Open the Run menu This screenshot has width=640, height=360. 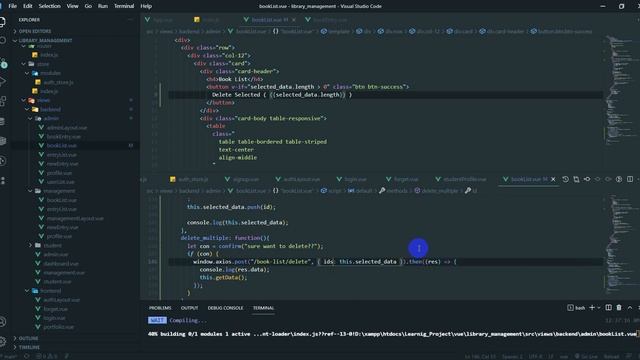tap(102, 6)
